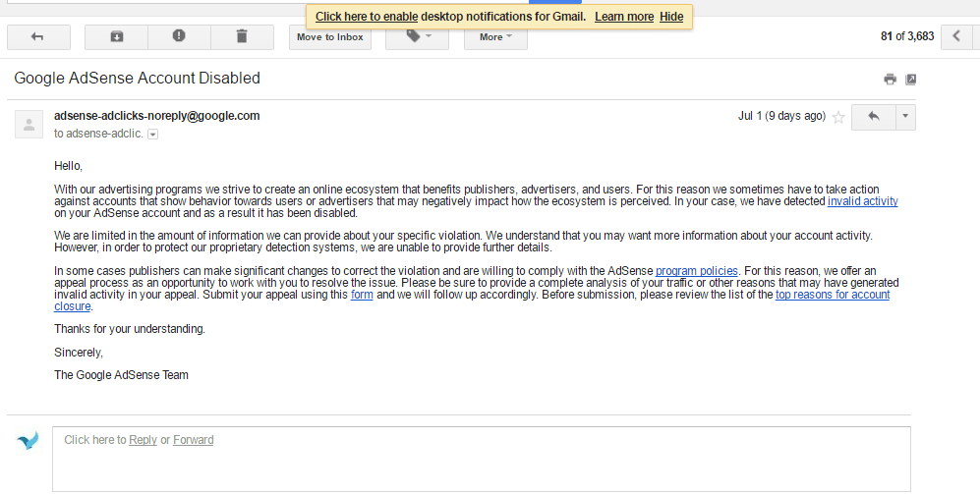This screenshot has width=980, height=494.
Task: Print the conversation using the printer icon
Action: 890,80
